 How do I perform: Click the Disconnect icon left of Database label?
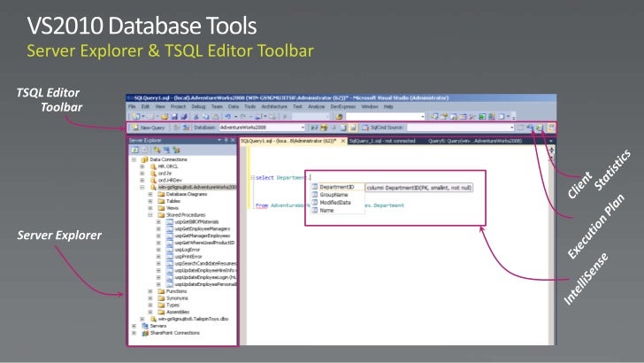(186, 127)
